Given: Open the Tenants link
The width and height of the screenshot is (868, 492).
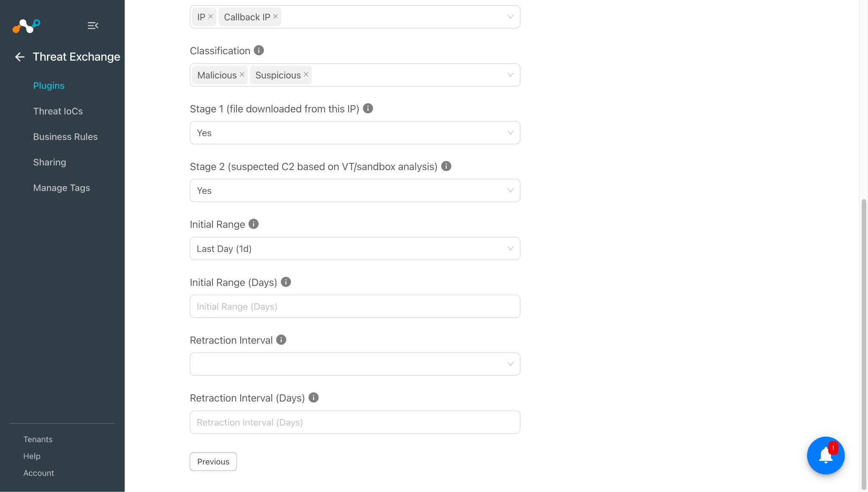Looking at the screenshot, I should [x=38, y=439].
